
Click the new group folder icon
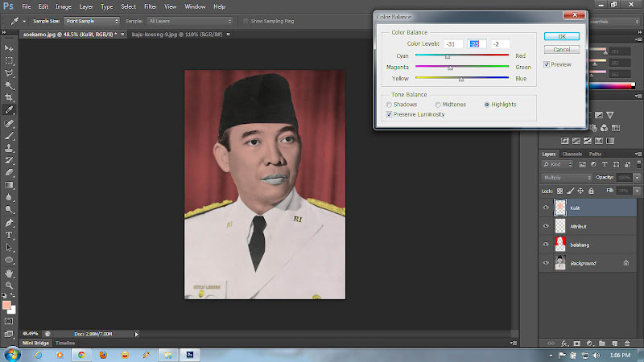(x=601, y=343)
